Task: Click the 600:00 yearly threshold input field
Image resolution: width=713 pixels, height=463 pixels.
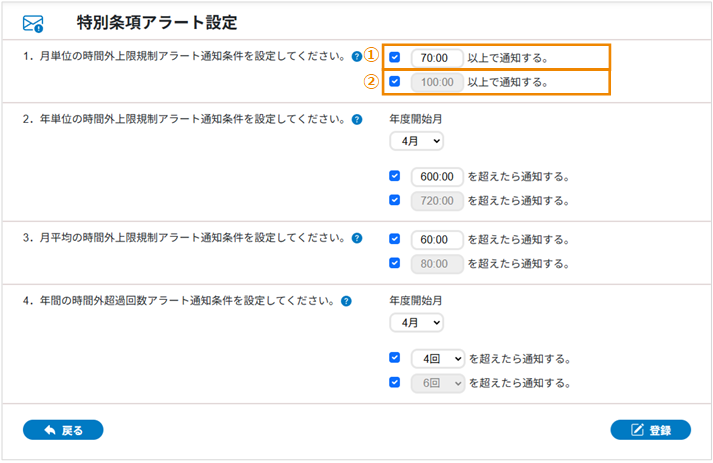Action: coord(437,176)
